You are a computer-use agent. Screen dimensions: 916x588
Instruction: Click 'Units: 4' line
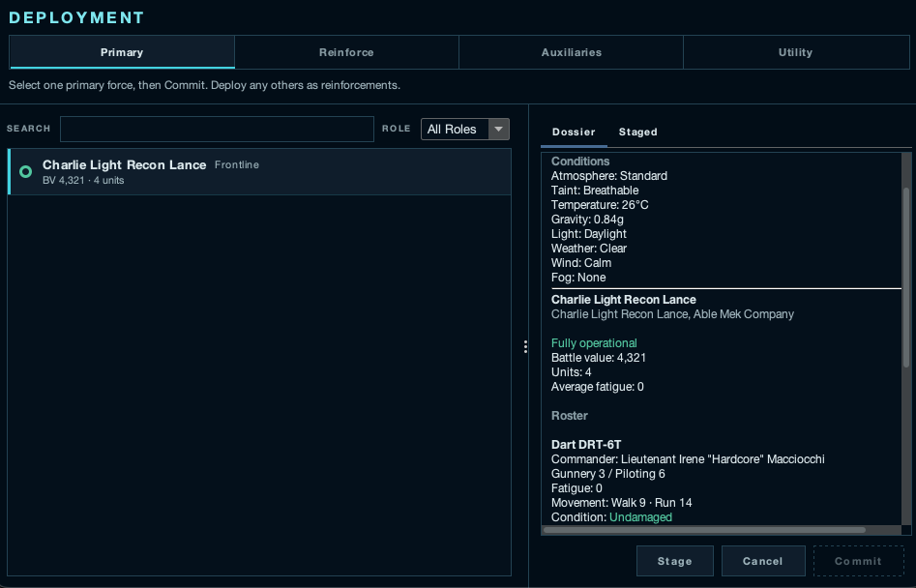572,372
